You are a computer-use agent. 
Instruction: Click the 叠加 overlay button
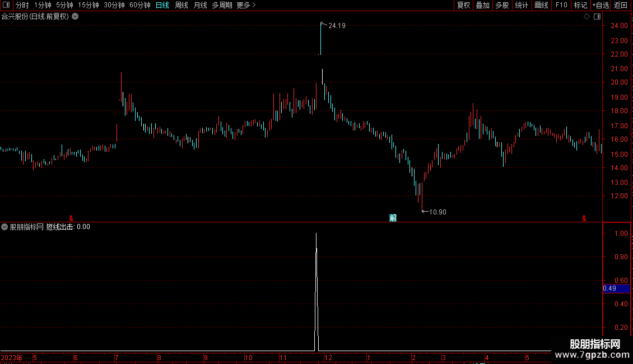point(482,5)
